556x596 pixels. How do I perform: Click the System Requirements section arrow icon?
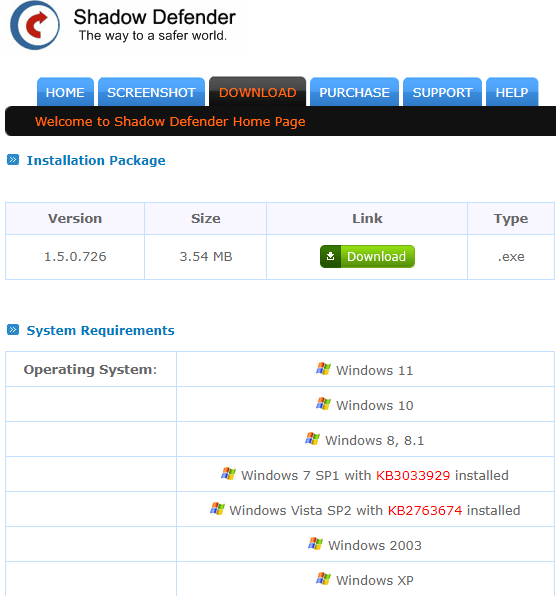pyautogui.click(x=13, y=330)
